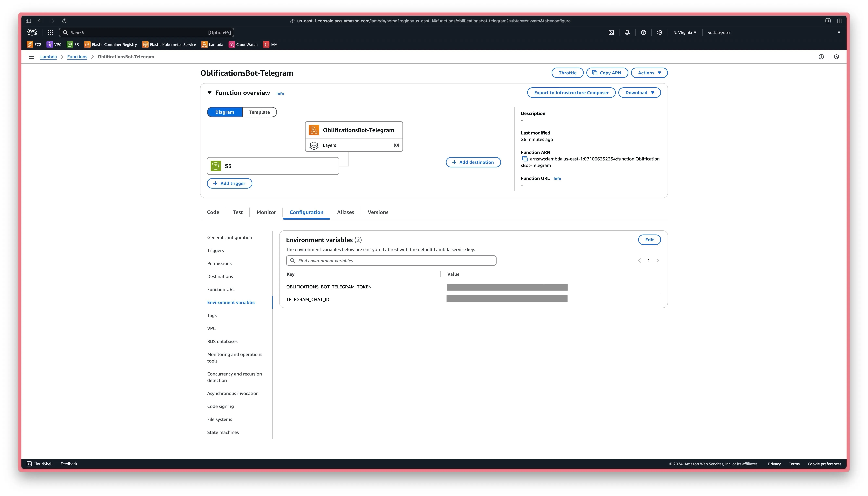Open General configuration settings

point(230,237)
